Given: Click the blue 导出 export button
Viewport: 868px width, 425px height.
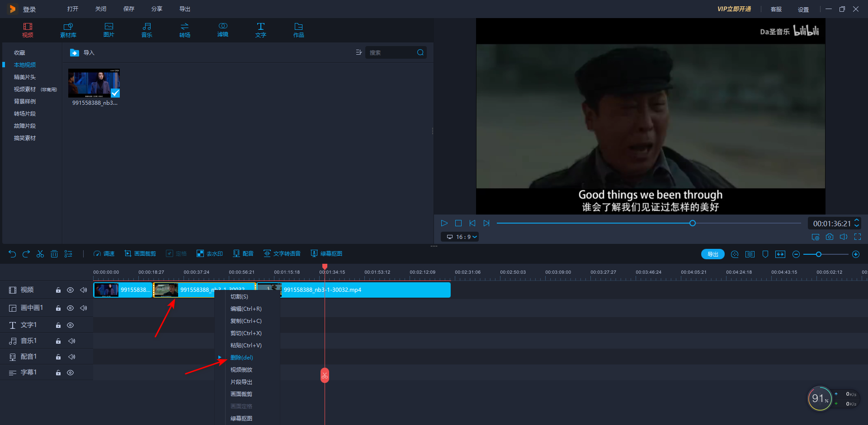Looking at the screenshot, I should point(712,254).
